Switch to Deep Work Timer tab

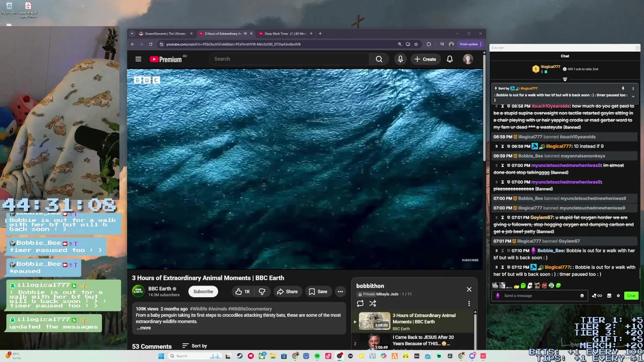click(285, 34)
